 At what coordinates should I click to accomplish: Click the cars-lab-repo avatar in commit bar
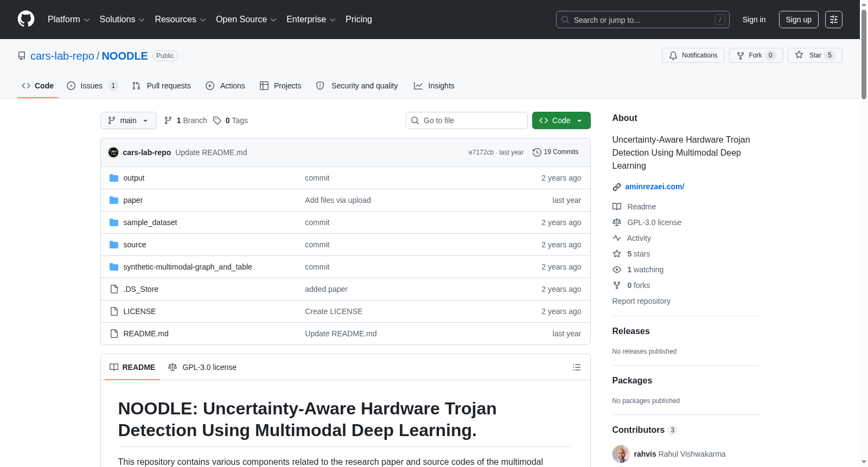coord(113,152)
